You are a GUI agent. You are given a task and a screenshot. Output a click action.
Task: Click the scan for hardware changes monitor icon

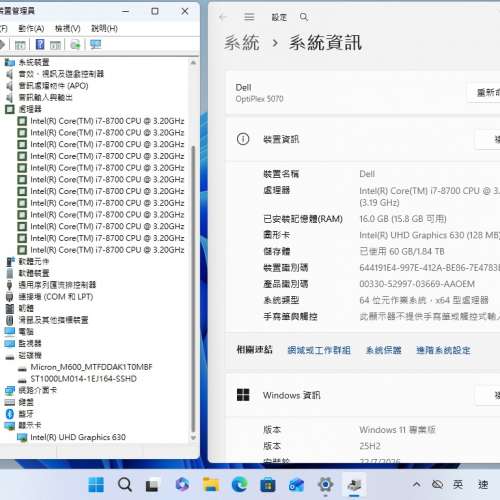click(x=95, y=44)
